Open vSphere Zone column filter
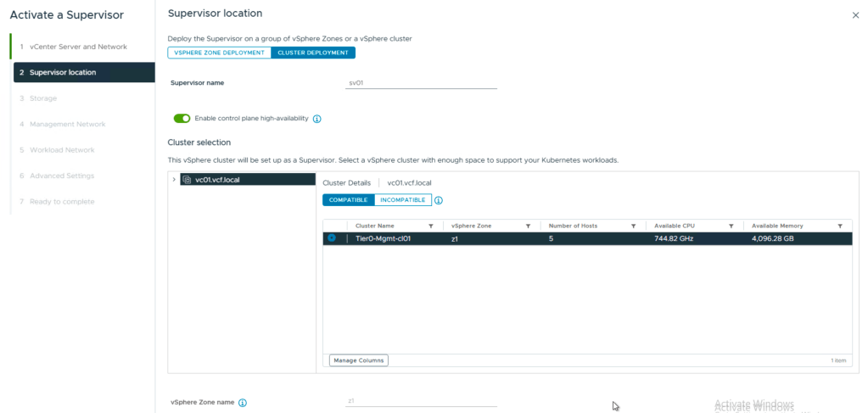The width and height of the screenshot is (868, 413). pos(529,226)
